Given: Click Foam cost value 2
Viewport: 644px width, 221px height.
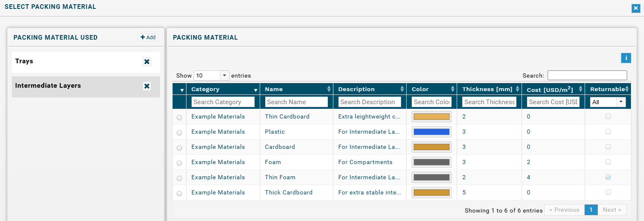Looking at the screenshot, I should pyautogui.click(x=529, y=162).
